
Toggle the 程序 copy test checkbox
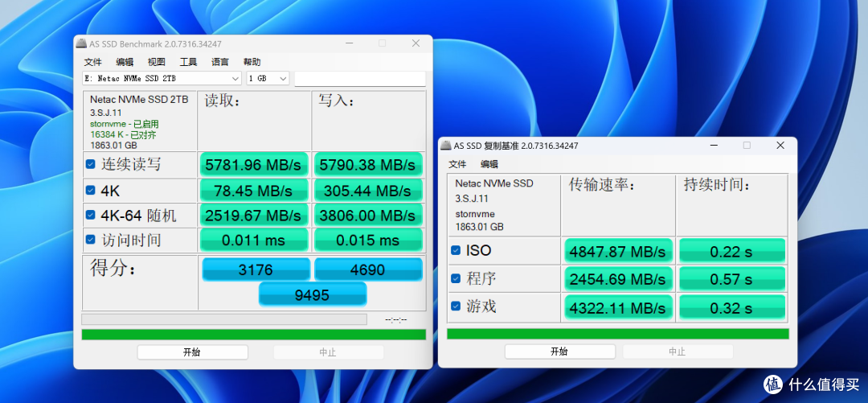(456, 278)
